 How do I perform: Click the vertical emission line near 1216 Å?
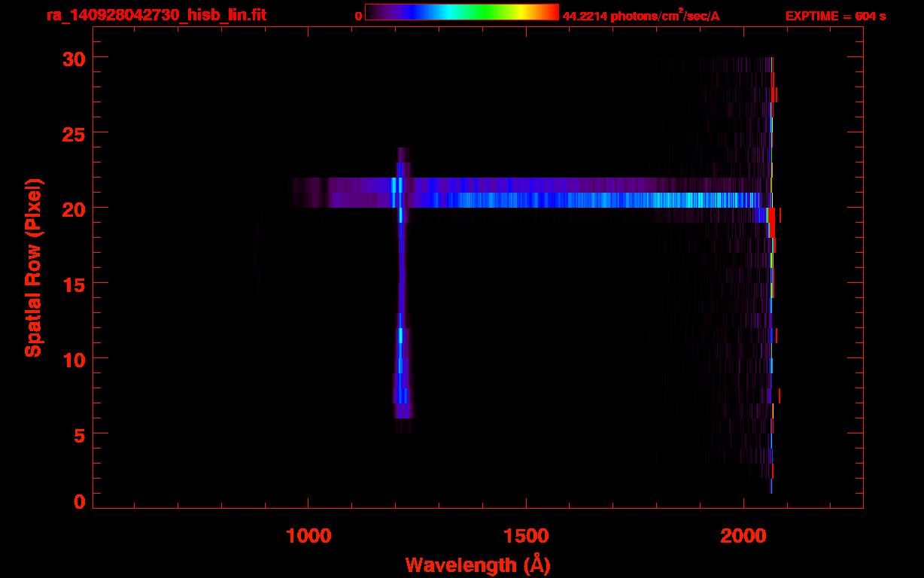coord(401,291)
